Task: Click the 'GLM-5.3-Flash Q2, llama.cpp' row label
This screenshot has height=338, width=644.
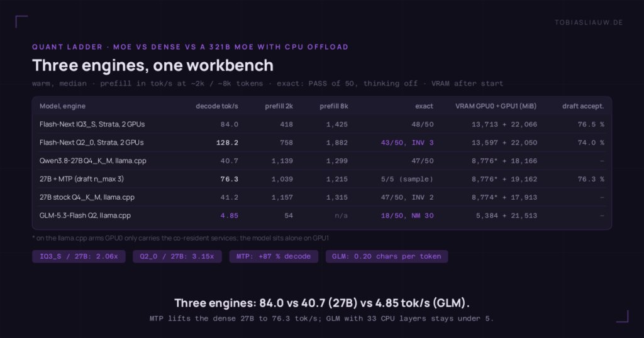Action: pos(85,215)
